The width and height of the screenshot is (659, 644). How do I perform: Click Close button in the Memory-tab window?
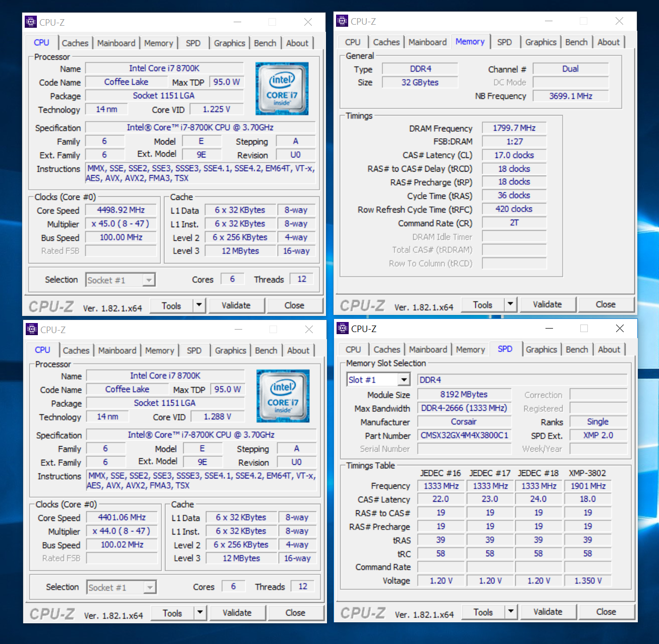coord(606,304)
